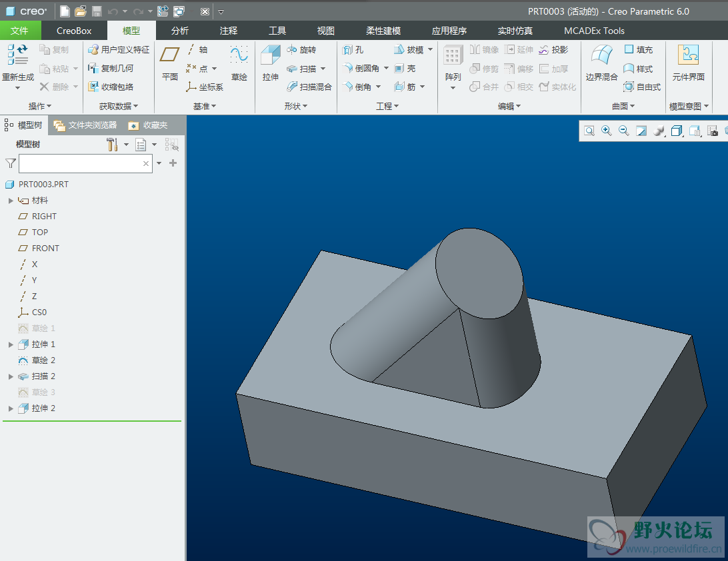Start the 扫描混合 (Swept Blend) tool

pos(309,87)
